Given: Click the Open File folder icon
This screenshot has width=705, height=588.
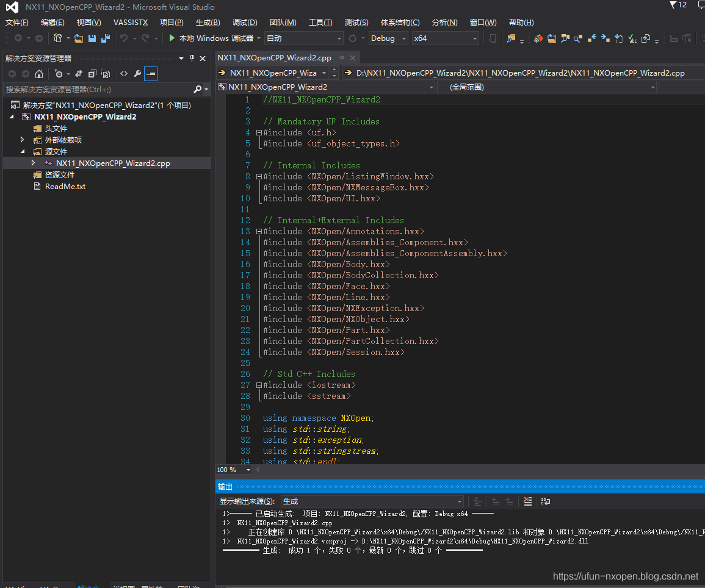Looking at the screenshot, I should 79,38.
